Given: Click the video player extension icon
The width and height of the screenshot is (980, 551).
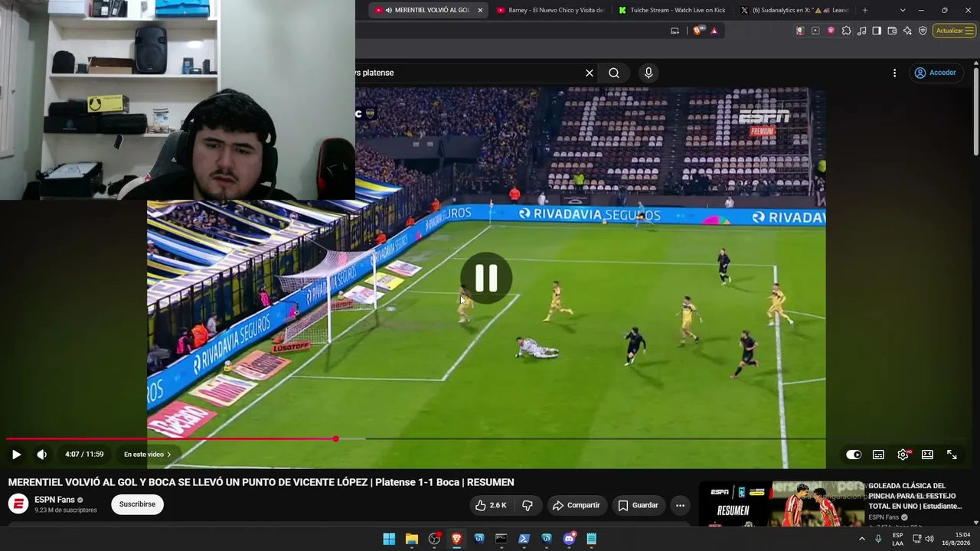Looking at the screenshot, I should tap(815, 31).
